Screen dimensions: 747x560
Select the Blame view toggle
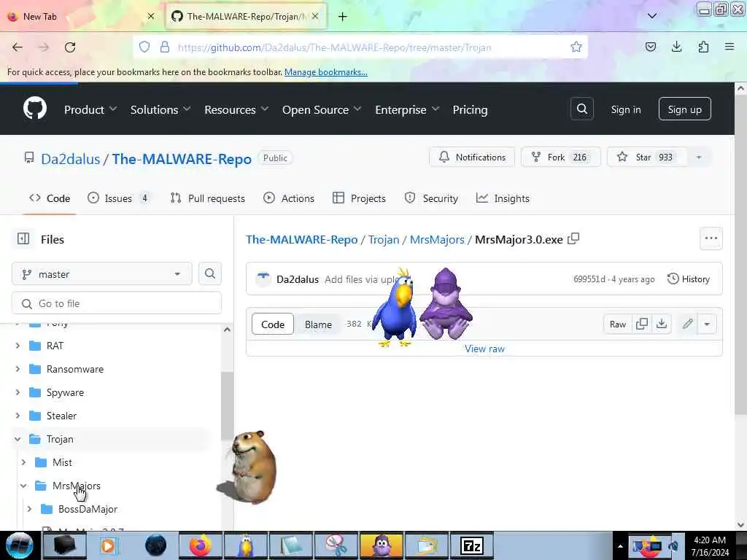tap(318, 324)
